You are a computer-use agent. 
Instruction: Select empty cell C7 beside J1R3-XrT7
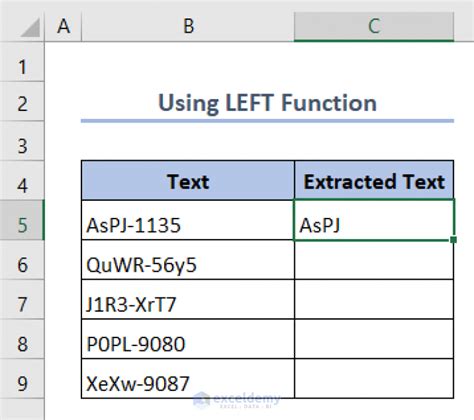[x=374, y=299]
